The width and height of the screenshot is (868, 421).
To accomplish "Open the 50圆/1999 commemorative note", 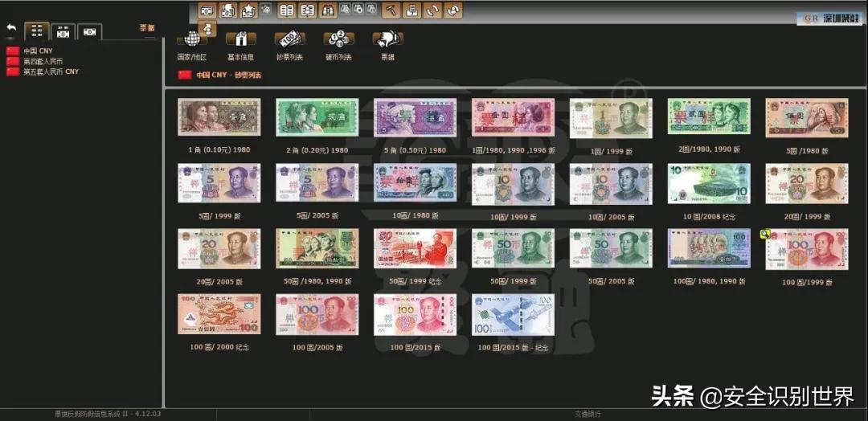I will coord(416,248).
